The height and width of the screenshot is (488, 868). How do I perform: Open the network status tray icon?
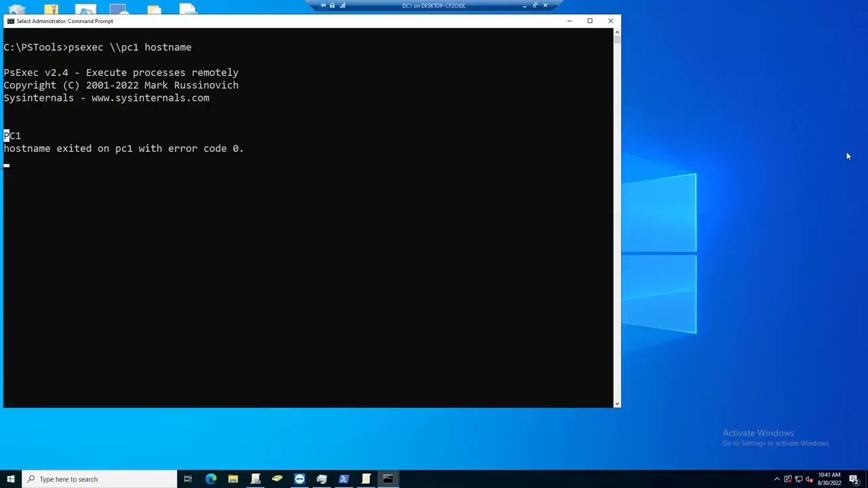tap(798, 479)
